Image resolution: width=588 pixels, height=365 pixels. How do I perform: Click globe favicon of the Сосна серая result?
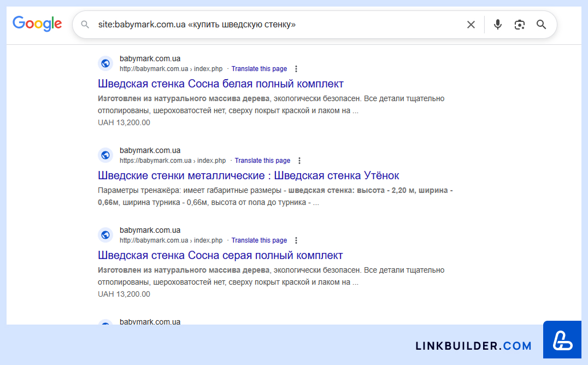click(105, 235)
